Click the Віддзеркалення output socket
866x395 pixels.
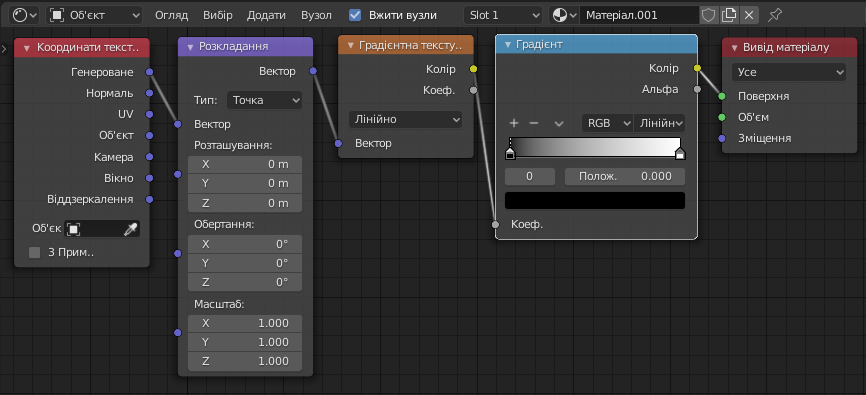point(149,199)
